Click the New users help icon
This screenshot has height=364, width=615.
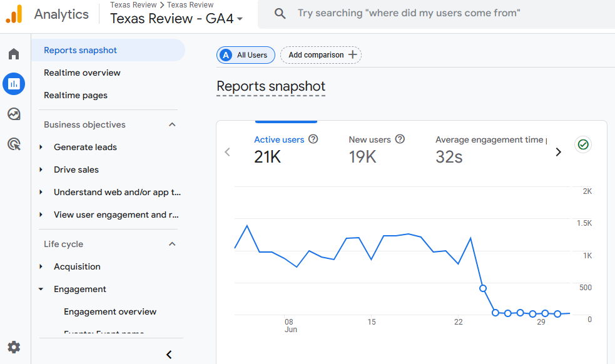tap(400, 139)
